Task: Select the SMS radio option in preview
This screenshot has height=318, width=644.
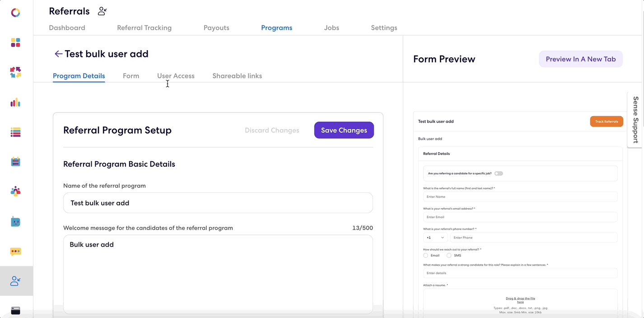Action: [x=449, y=256]
